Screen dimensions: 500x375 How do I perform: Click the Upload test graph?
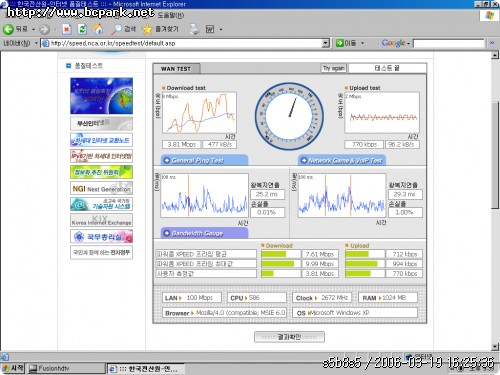click(x=382, y=113)
